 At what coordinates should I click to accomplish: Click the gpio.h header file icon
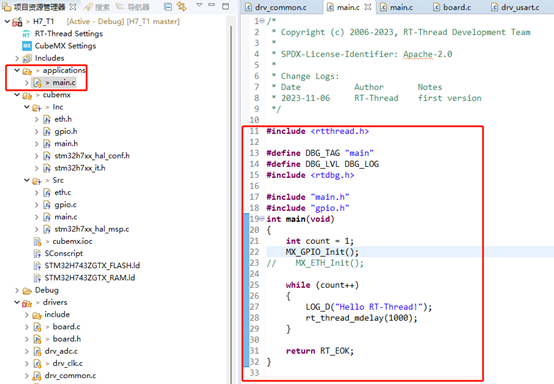(47, 132)
